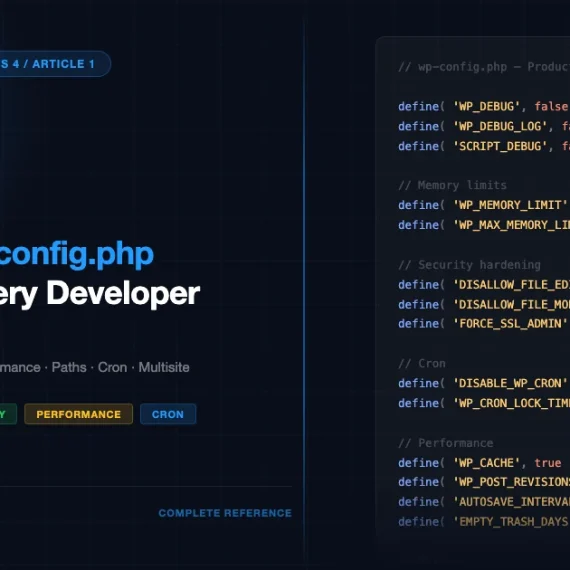Click the '// Cron' comment in code
The height and width of the screenshot is (570, 570).
[x=422, y=364]
